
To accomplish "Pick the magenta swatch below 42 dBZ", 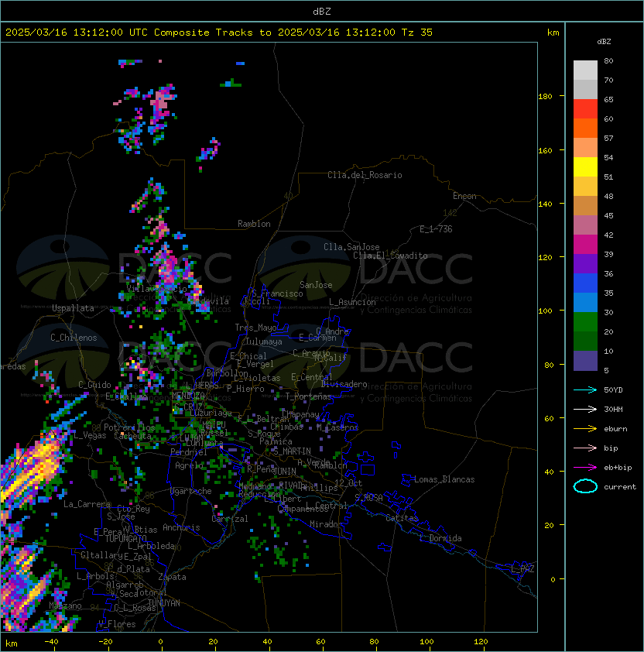I will [x=585, y=245].
